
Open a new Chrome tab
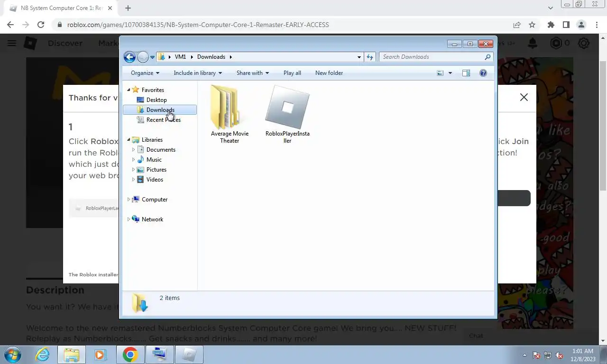(128, 8)
